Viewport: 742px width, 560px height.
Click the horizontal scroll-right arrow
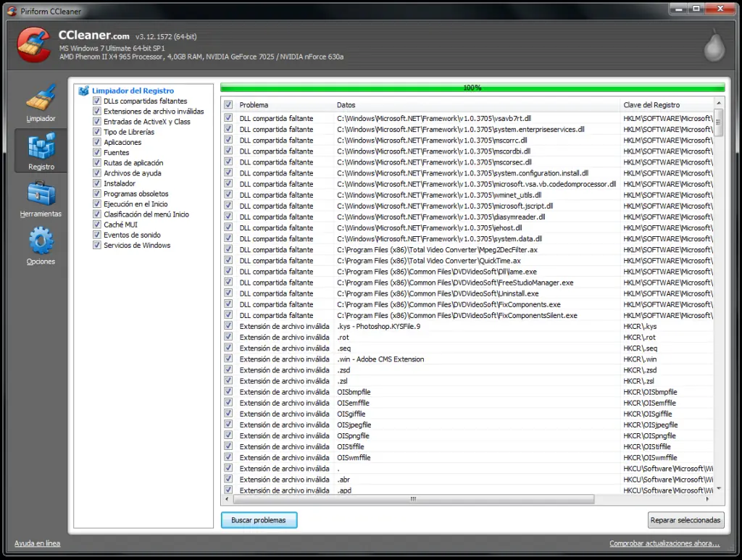[x=707, y=499]
